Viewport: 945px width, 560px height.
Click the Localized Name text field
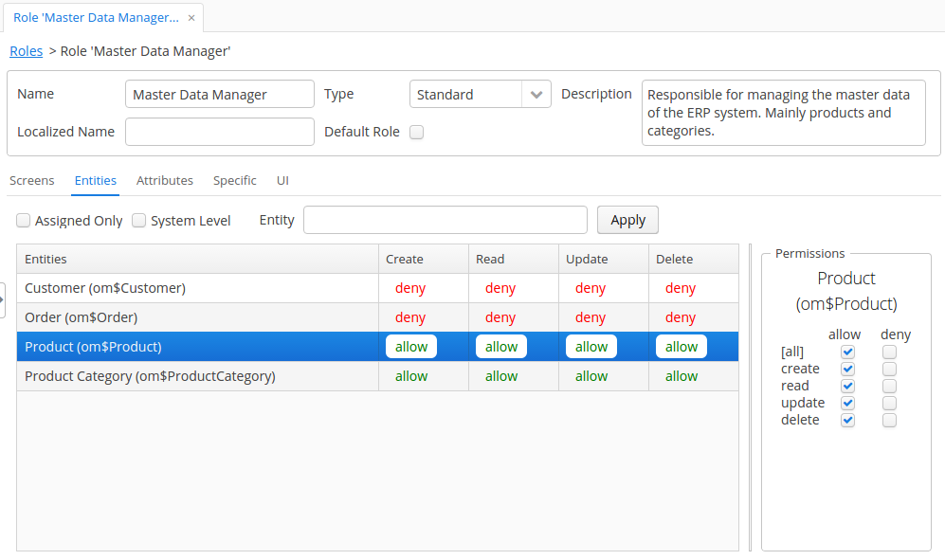click(219, 132)
